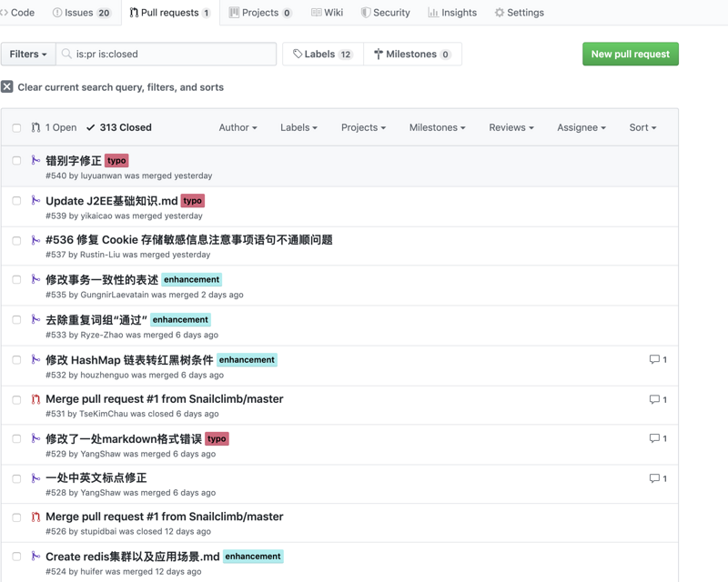Check the box for Update J2EE基础知识.md
Screen dimensions: 728x582
(16, 200)
